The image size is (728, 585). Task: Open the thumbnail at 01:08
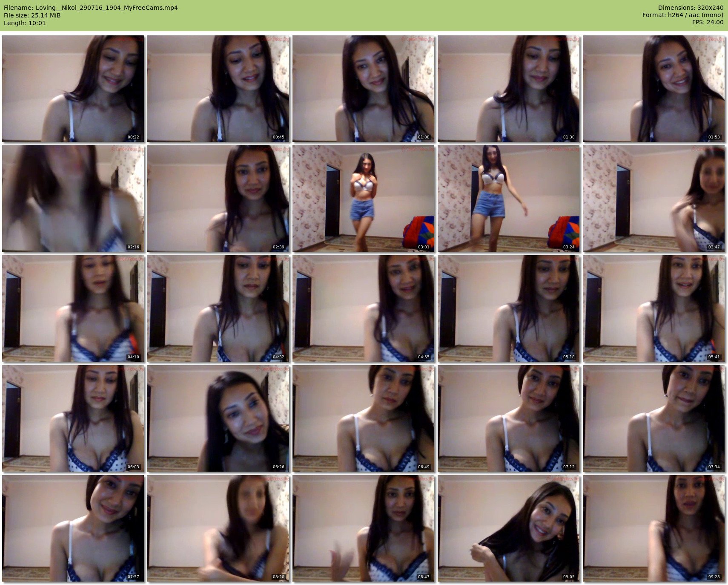click(x=363, y=88)
